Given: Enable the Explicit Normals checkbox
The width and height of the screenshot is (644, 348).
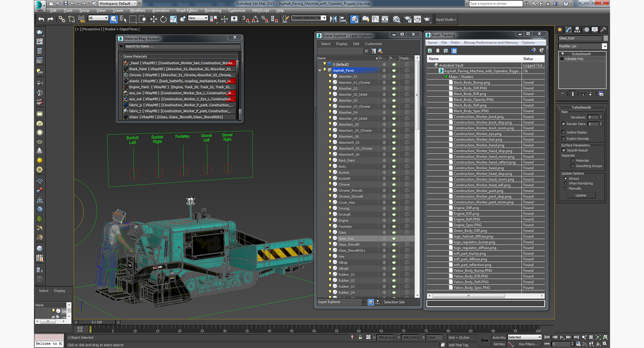Looking at the screenshot, I should 563,139.
